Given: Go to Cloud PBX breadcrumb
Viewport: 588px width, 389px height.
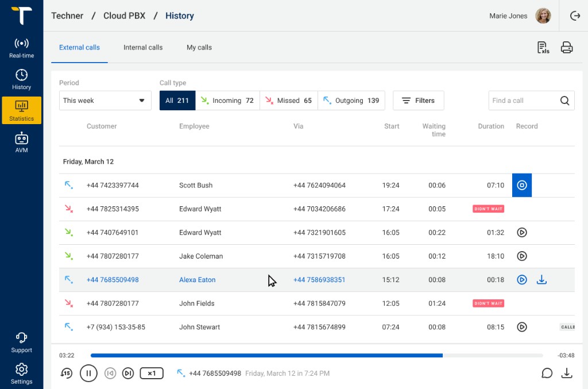Looking at the screenshot, I should (124, 16).
